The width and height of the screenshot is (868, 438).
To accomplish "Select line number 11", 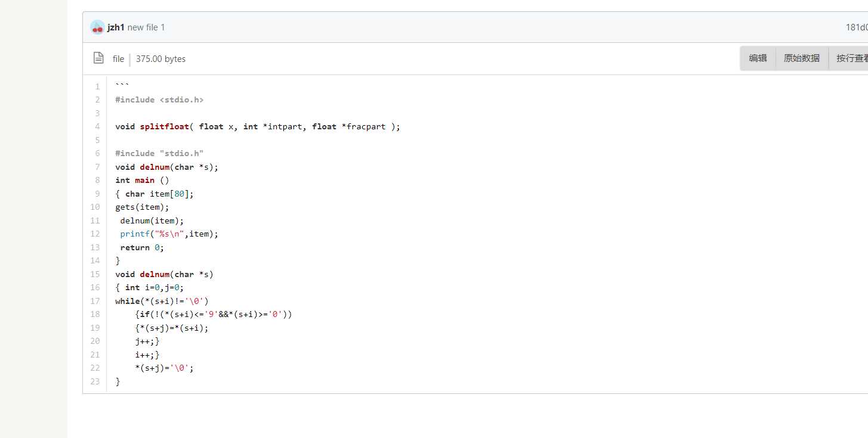I will pyautogui.click(x=95, y=220).
